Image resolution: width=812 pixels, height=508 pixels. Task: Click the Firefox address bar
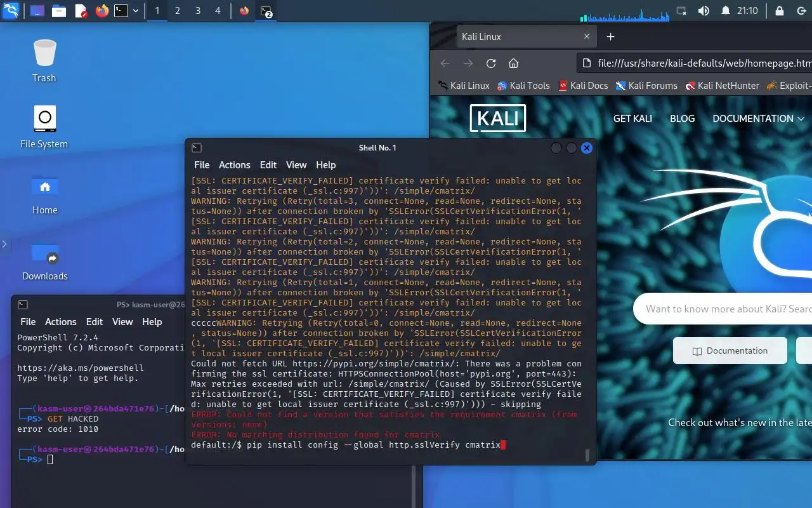695,63
